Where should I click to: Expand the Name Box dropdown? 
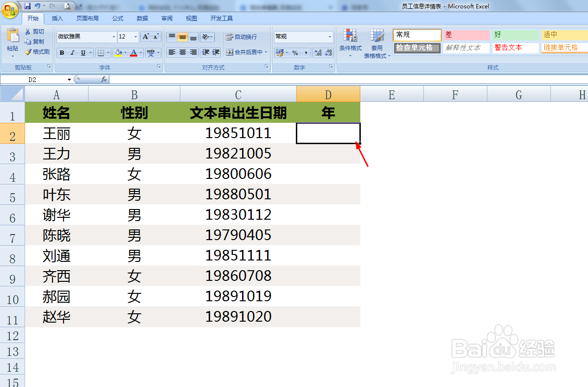[70, 79]
